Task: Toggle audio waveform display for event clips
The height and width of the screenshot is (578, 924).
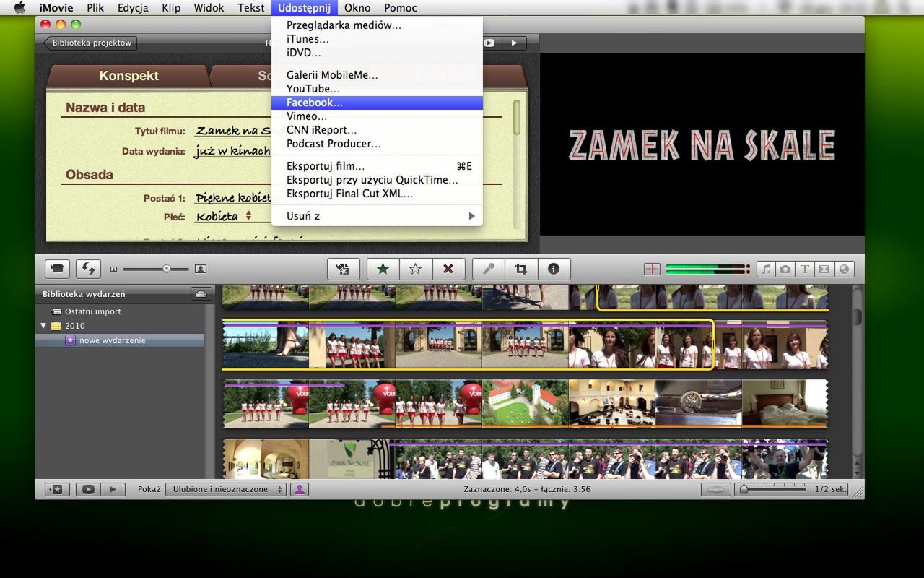Action: coord(716,489)
